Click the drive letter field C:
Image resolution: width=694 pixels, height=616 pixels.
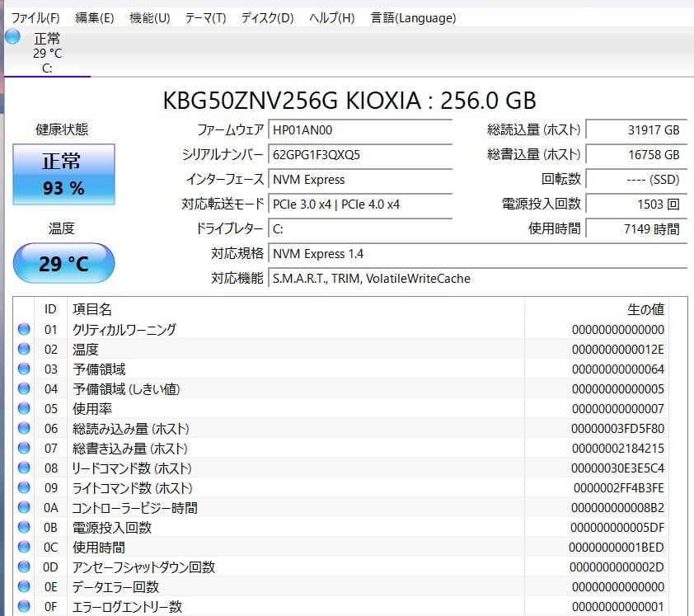(x=360, y=229)
